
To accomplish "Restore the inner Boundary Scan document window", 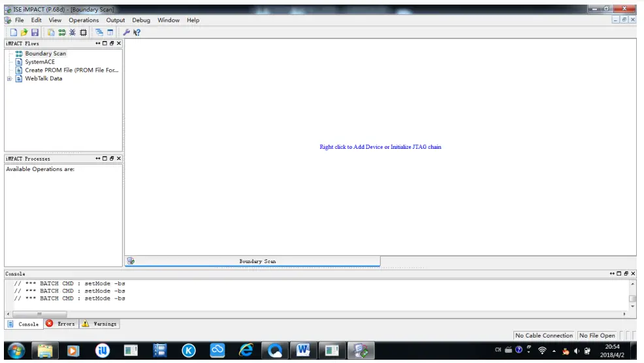I will click(624, 20).
